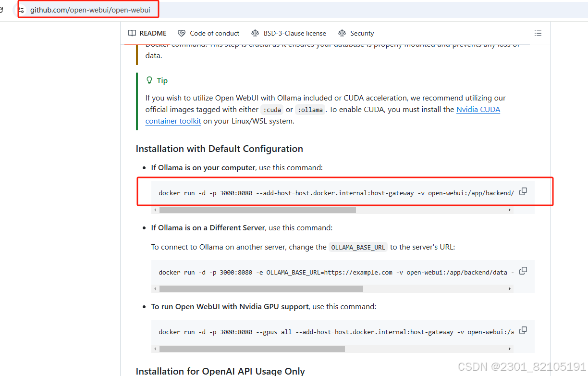Click left scroll arrow under first docker command

point(155,210)
